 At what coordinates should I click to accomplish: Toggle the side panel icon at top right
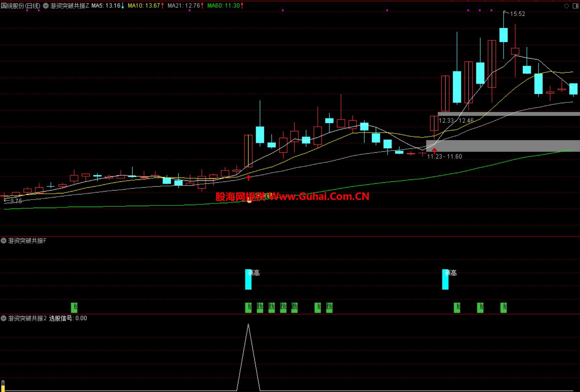click(576, 6)
